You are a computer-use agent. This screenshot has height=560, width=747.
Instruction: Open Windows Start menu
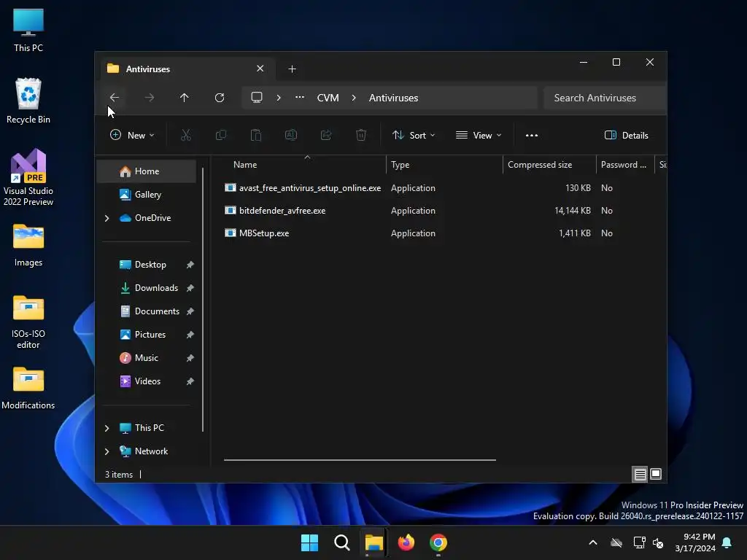pos(309,542)
